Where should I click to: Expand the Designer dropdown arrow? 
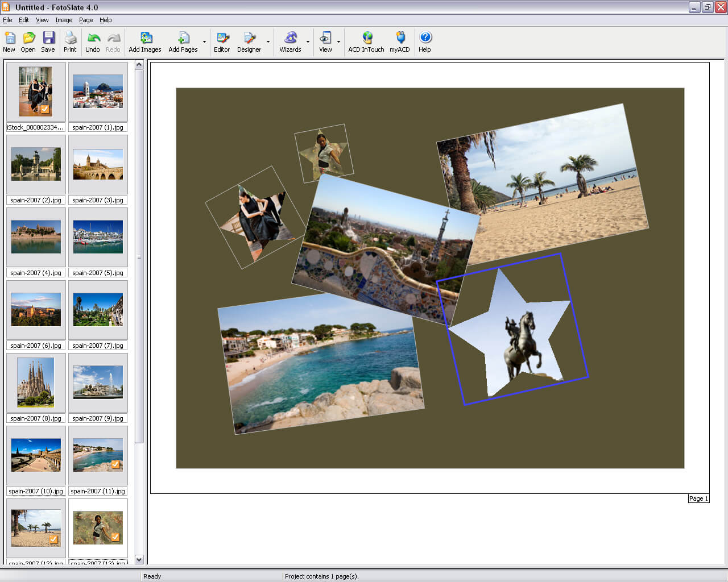[268, 42]
